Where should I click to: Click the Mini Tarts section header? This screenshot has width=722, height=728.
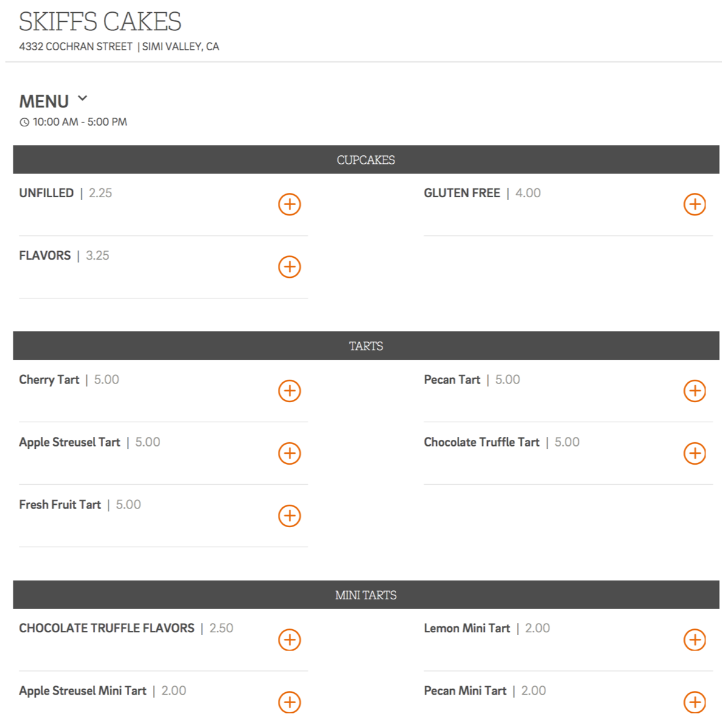[366, 595]
